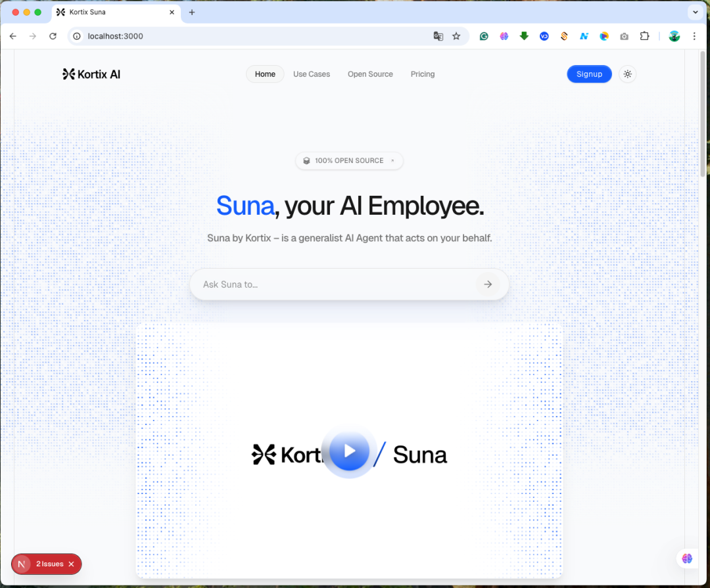
Task: Click the Next.js N dev tools icon
Action: click(x=21, y=564)
